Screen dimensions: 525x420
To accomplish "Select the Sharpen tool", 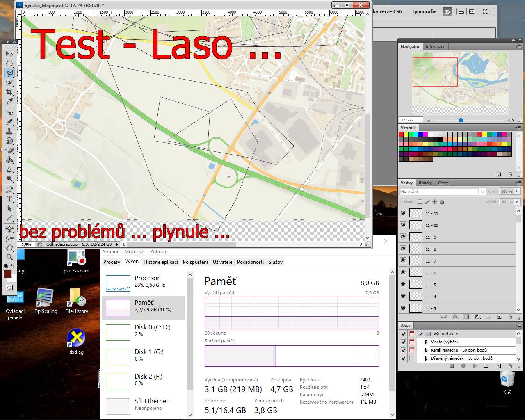I will point(9,169).
